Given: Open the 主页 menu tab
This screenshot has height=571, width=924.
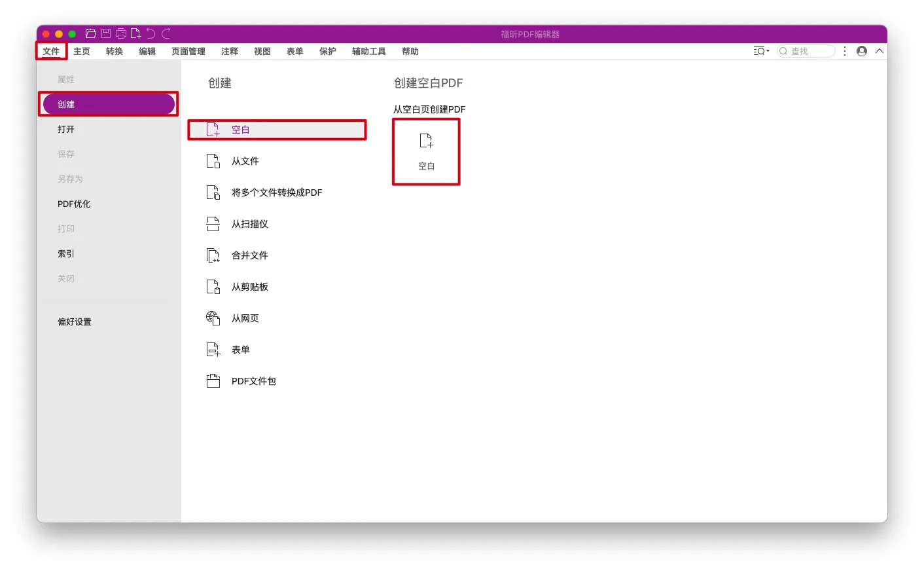Looking at the screenshot, I should click(x=82, y=51).
